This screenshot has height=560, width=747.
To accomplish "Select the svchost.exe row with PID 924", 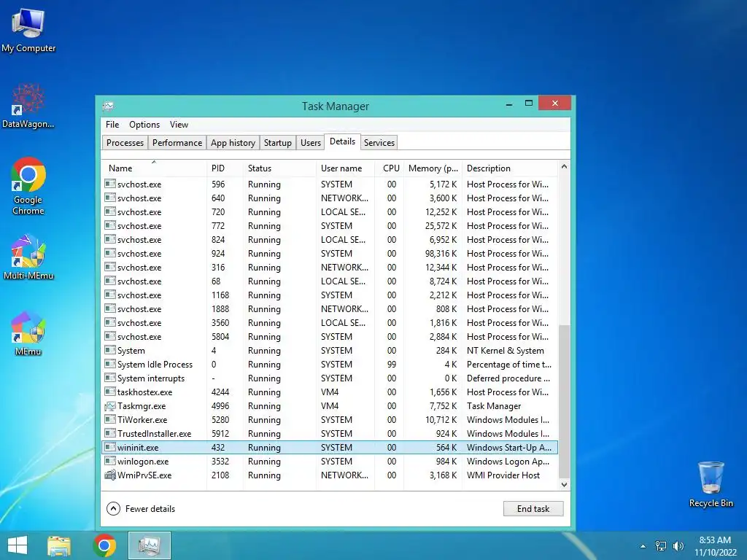I will click(330, 254).
